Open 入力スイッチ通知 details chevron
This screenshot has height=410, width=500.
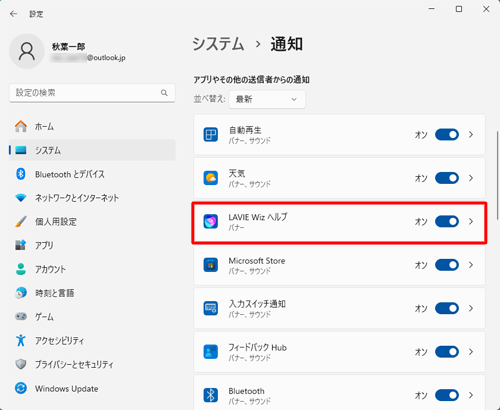[x=471, y=308]
